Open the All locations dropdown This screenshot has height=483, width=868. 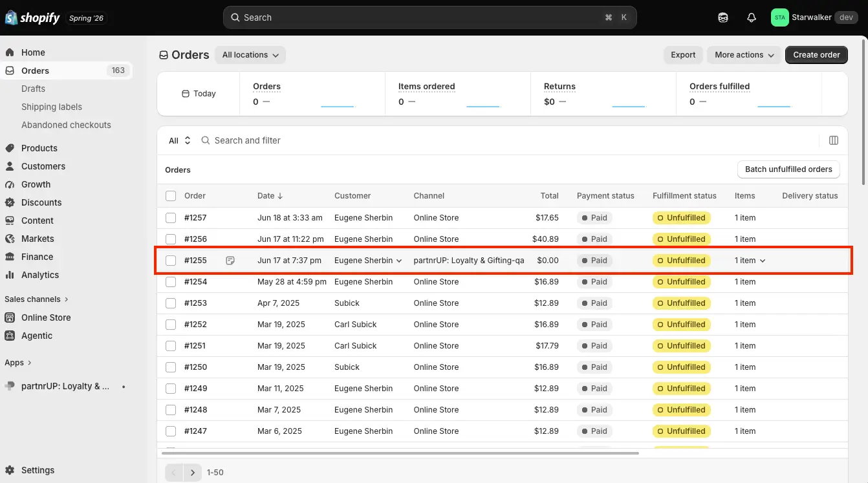click(250, 55)
